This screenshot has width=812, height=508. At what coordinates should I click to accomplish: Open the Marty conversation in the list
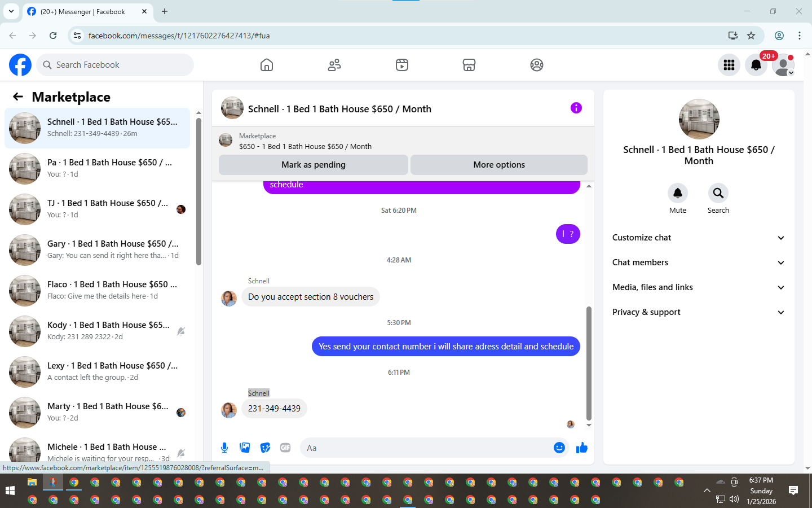tap(98, 413)
